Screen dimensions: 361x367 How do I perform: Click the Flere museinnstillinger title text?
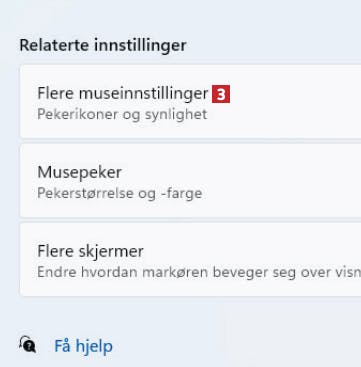123,94
